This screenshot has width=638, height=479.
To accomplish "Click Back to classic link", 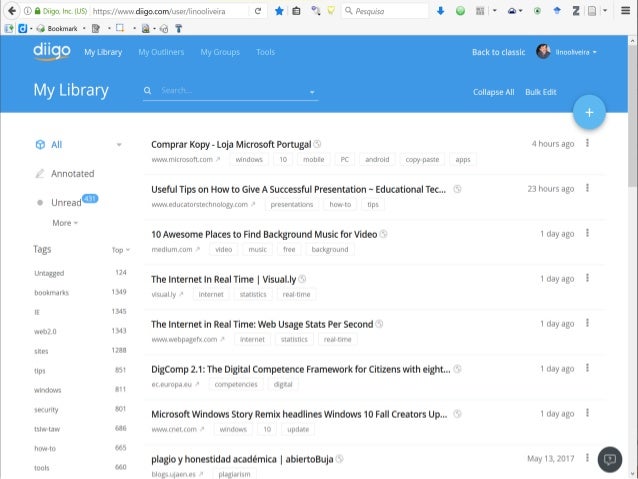I will click(498, 52).
